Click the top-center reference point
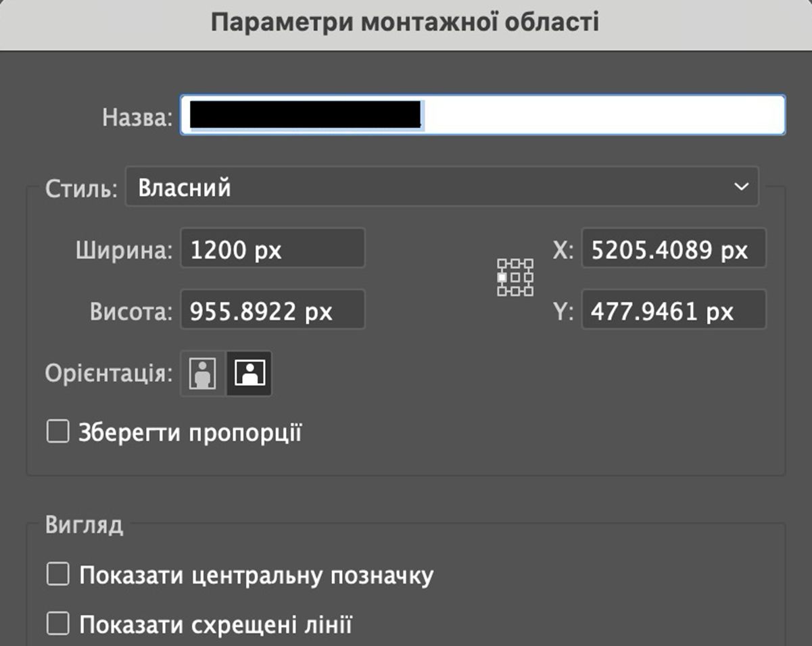 pyautogui.click(x=515, y=263)
